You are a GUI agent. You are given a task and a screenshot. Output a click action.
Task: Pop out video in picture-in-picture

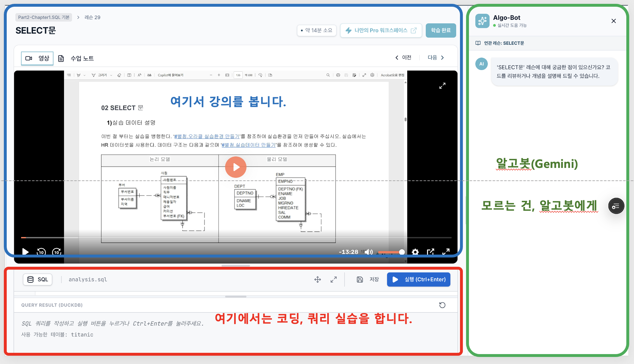(x=431, y=252)
